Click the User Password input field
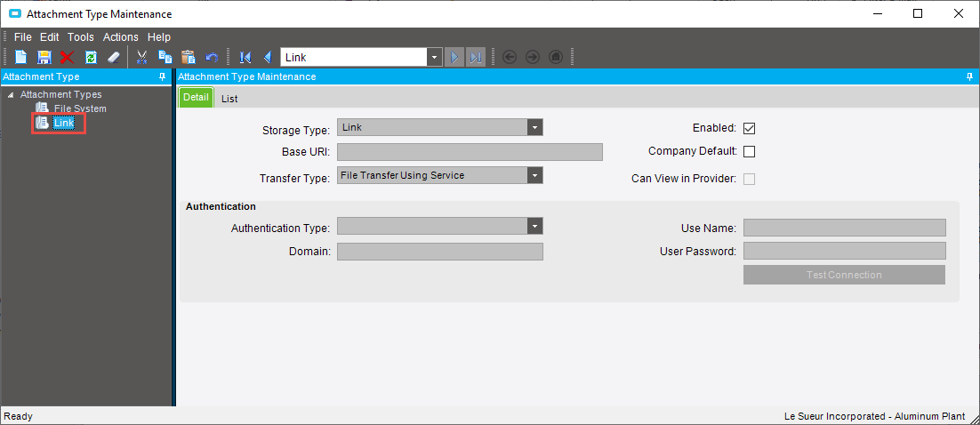The height and width of the screenshot is (425, 980). 844,251
